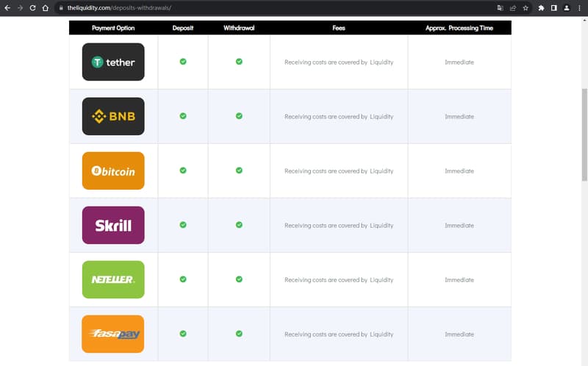This screenshot has width=588, height=366.
Task: Click Bitcoin deposit green checkmark
Action: coord(183,171)
